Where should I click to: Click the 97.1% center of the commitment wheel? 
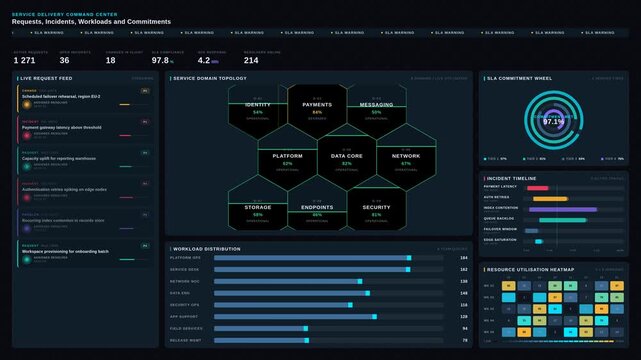(554, 121)
